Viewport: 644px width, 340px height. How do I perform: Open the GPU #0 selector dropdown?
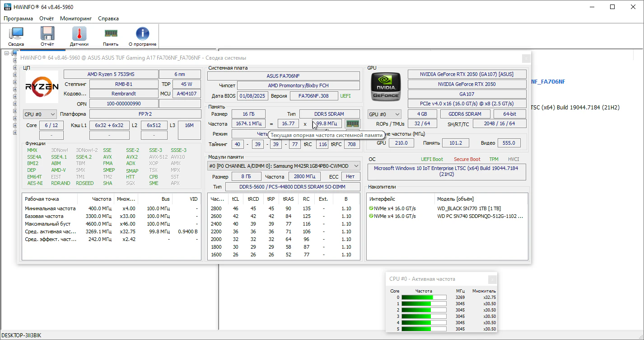click(384, 114)
